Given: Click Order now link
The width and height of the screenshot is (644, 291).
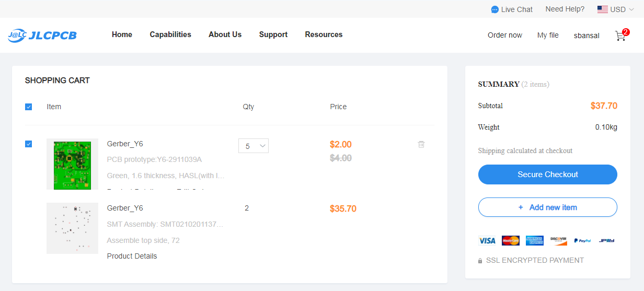Looking at the screenshot, I should (x=505, y=35).
